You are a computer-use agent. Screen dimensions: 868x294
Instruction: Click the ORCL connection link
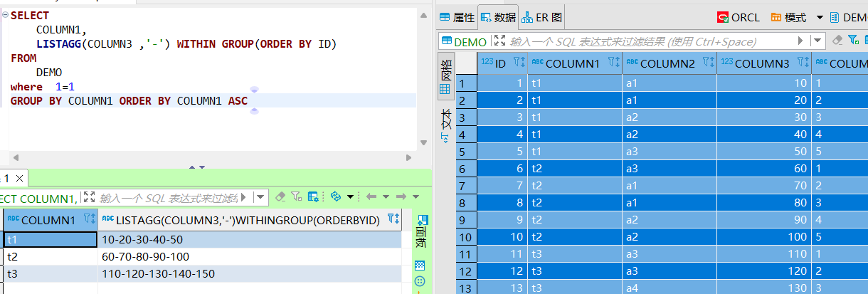(739, 18)
